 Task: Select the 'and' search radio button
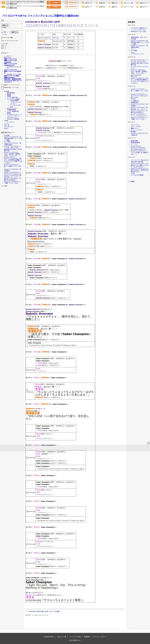pos(5,32)
